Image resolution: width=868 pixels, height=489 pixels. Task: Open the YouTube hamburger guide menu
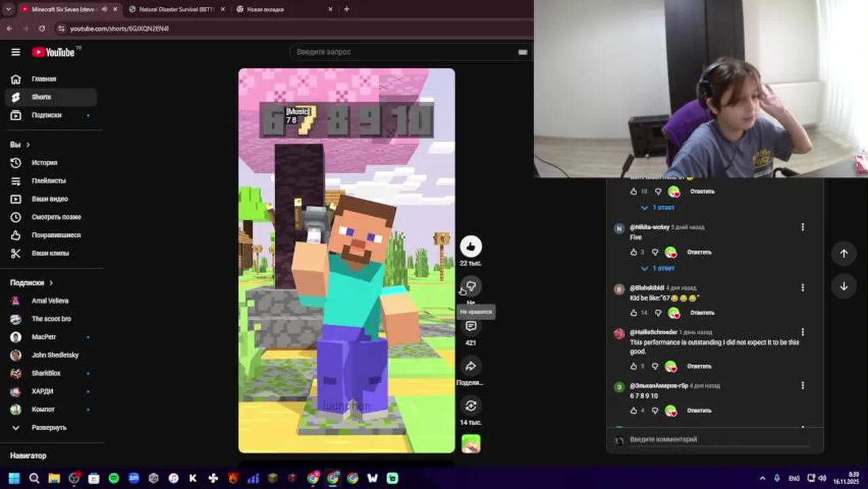[x=16, y=52]
